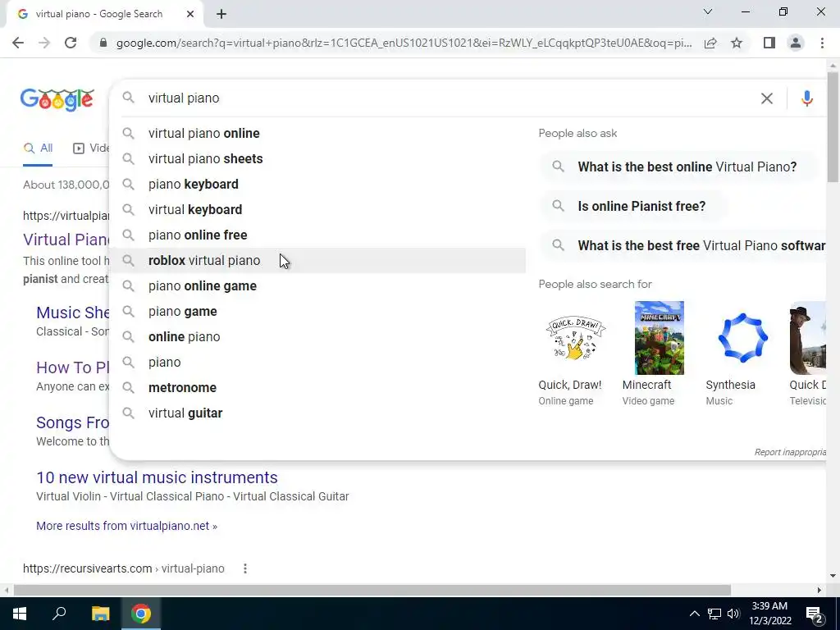
Task: Close the virtual piano Google tab
Action: click(190, 15)
